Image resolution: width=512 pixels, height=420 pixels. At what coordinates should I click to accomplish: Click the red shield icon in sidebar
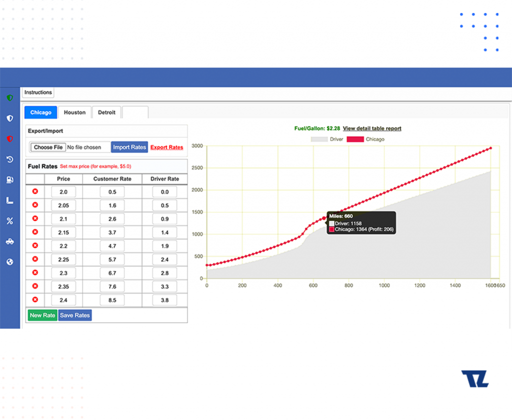pyautogui.click(x=9, y=138)
